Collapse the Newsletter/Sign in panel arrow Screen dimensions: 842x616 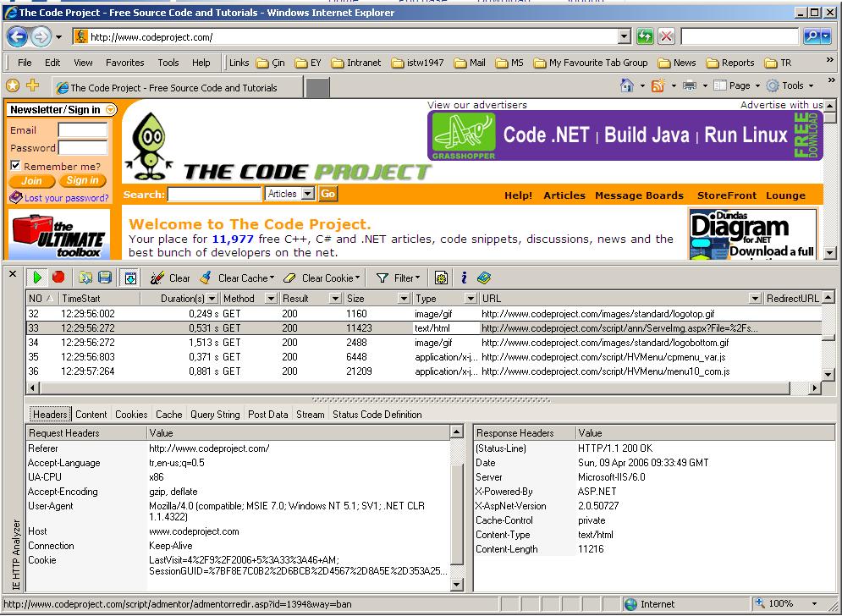pyautogui.click(x=111, y=109)
